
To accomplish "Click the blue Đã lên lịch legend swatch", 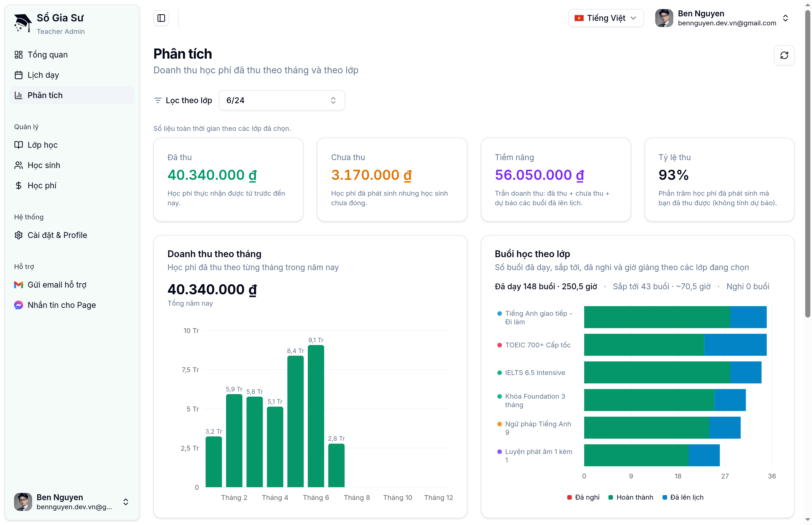I will pyautogui.click(x=664, y=497).
